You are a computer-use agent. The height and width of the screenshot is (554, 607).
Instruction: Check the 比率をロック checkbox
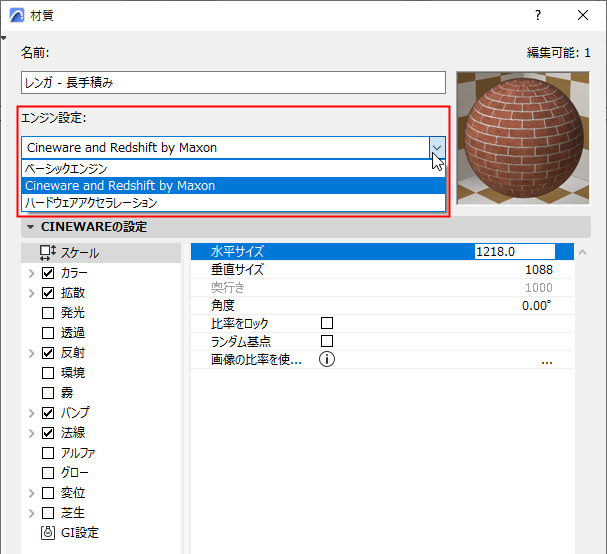point(327,323)
